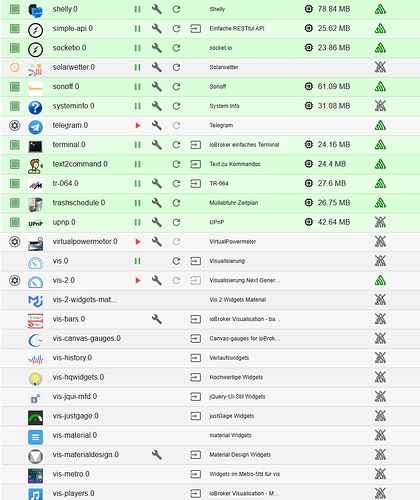Click the sonoff.0 adapter logo
Screen dimensions: 420x500
click(x=35, y=88)
